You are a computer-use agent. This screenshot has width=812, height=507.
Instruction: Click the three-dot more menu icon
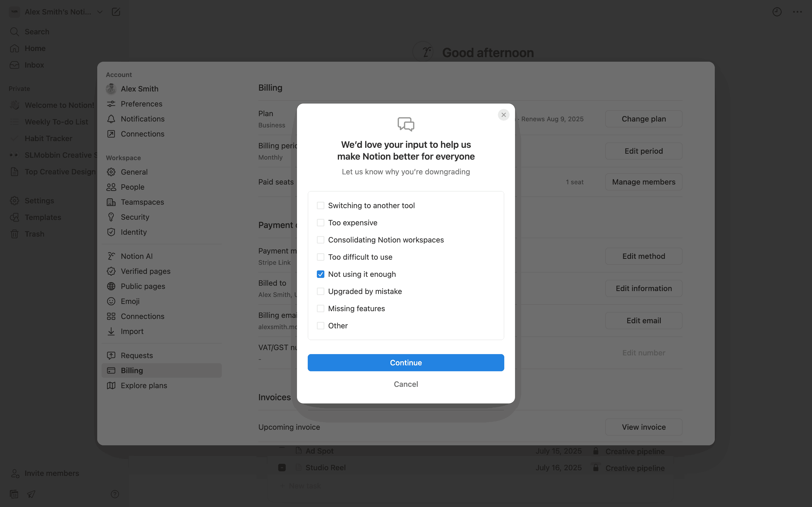pos(797,12)
